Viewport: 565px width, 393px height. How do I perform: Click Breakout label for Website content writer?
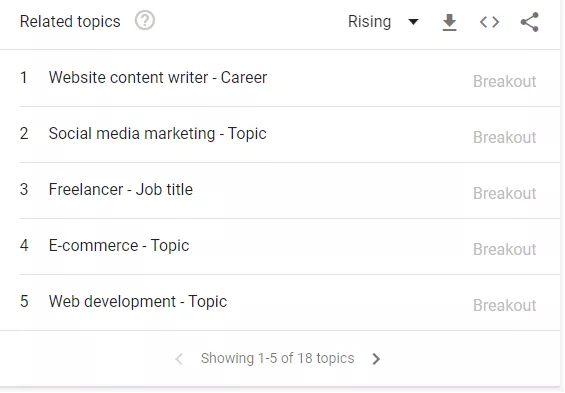point(504,81)
